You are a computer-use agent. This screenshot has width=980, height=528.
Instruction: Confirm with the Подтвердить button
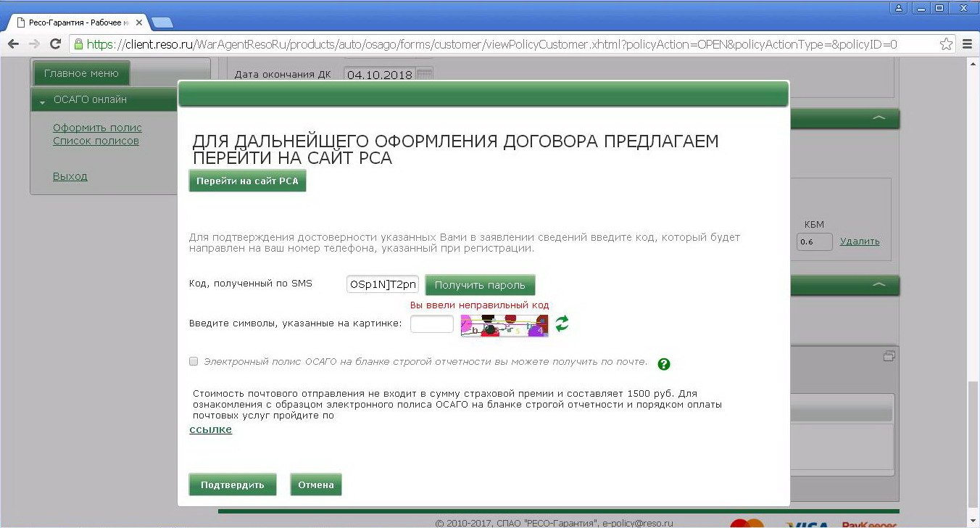(x=233, y=484)
